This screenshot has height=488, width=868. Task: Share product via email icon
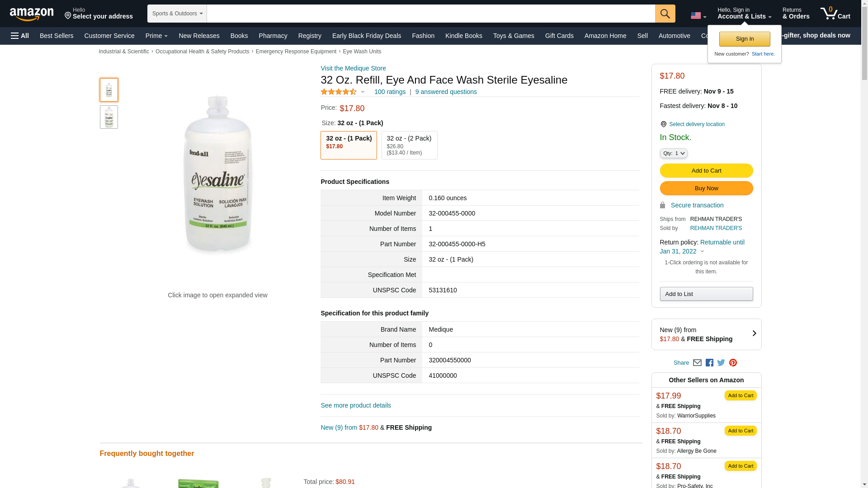pos(697,363)
